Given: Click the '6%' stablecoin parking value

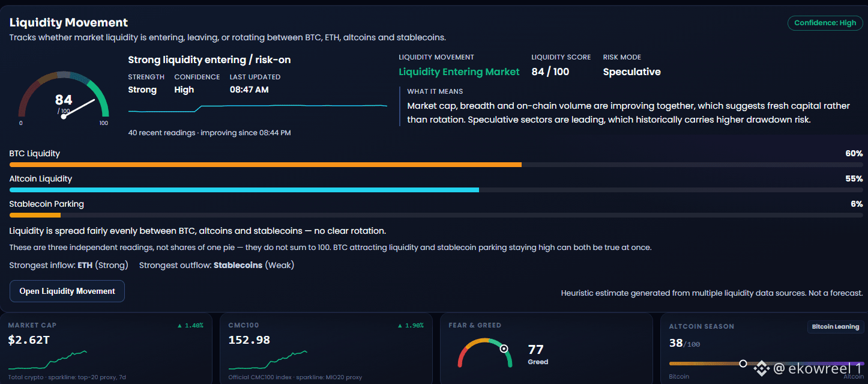Looking at the screenshot, I should (857, 204).
